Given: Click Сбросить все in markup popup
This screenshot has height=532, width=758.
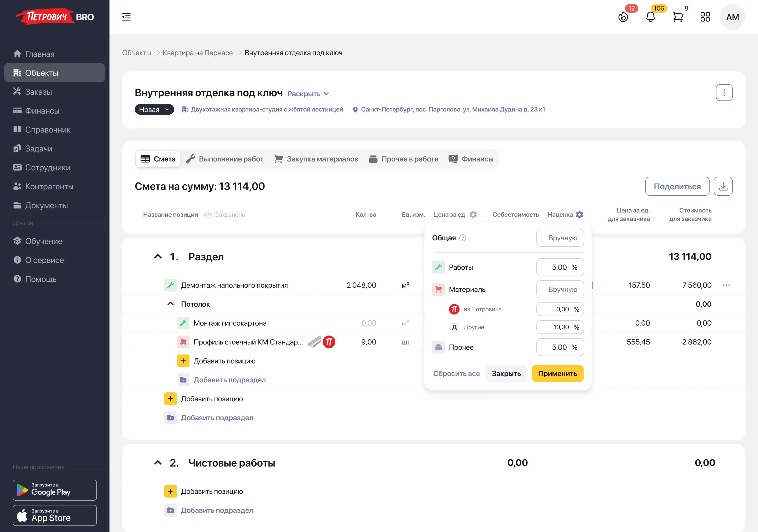Looking at the screenshot, I should tap(456, 374).
